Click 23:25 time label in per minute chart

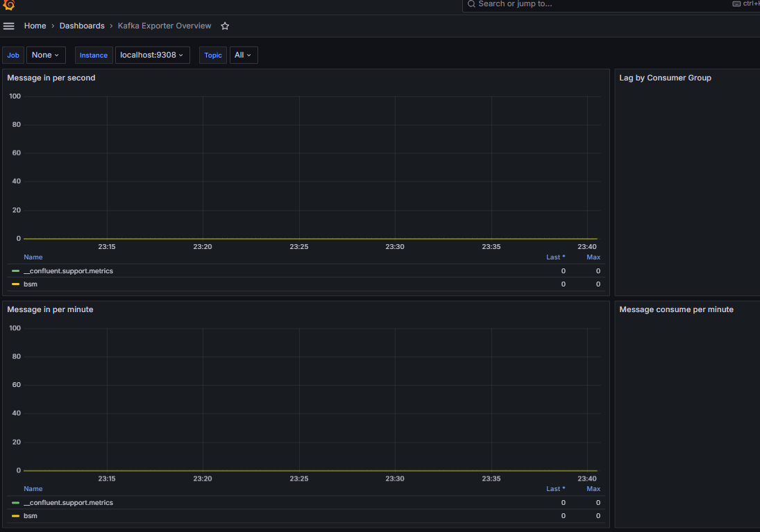(299, 478)
